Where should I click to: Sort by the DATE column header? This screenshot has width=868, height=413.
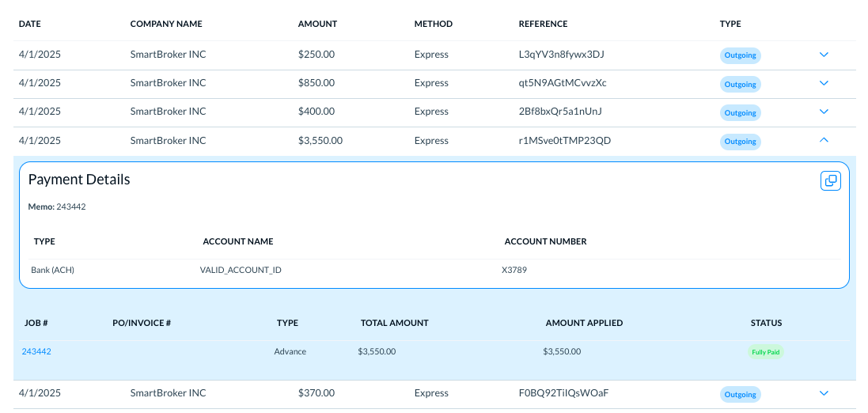(x=29, y=24)
